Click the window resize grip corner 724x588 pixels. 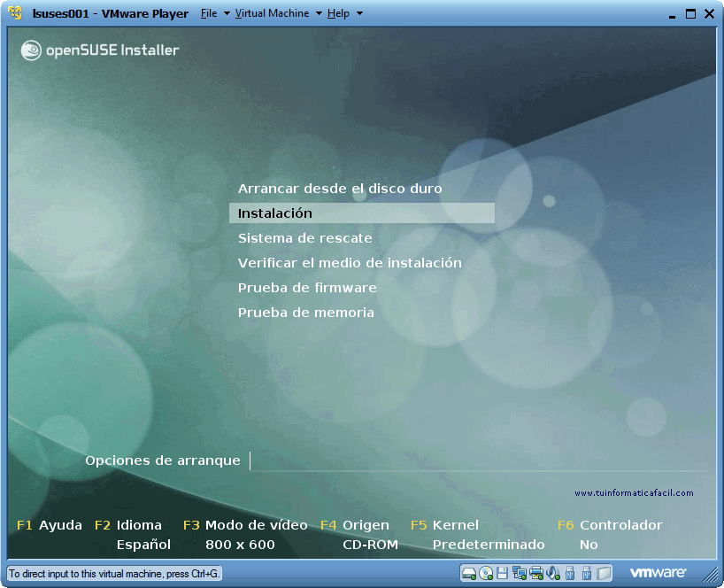(711, 575)
